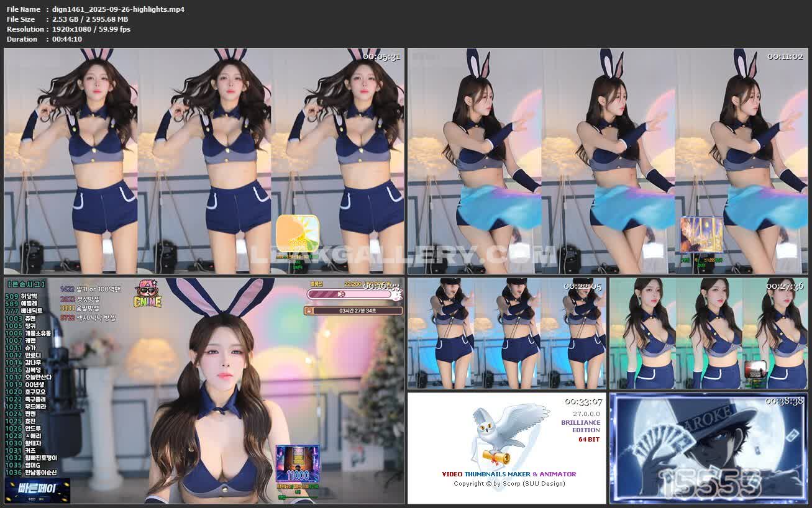Click the Video Thumbnails Maker & Animator title

point(508,474)
